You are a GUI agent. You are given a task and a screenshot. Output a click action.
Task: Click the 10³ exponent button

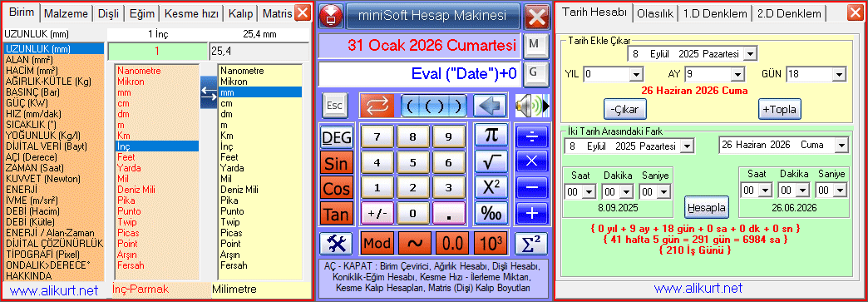[x=491, y=243]
